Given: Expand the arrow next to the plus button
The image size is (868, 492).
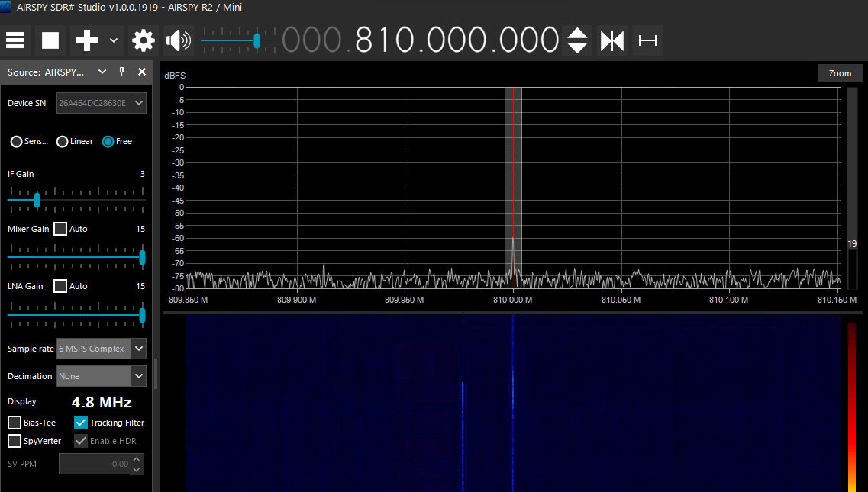Looking at the screenshot, I should (114, 40).
